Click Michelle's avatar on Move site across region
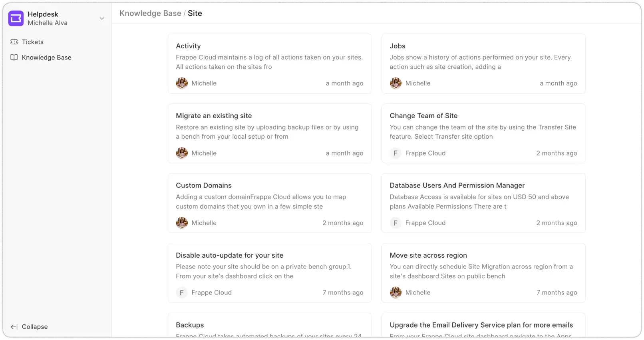Viewport: 644px width, 340px height. click(x=396, y=292)
